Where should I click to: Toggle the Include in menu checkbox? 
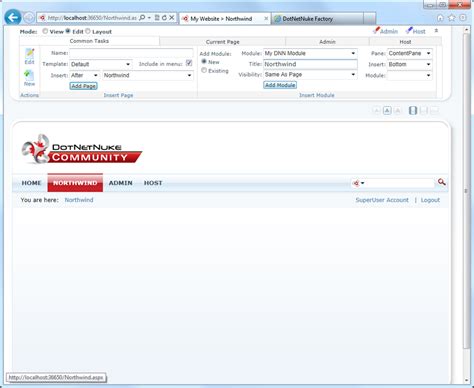189,63
